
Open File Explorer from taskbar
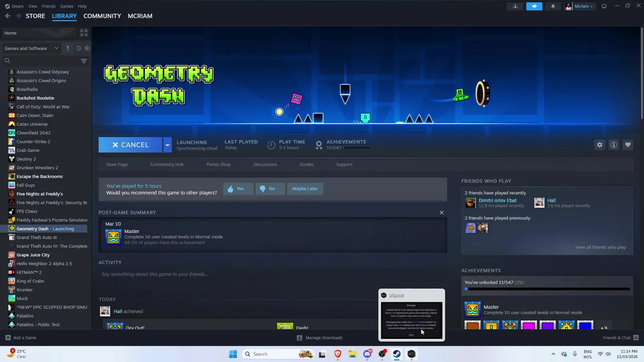point(352,354)
